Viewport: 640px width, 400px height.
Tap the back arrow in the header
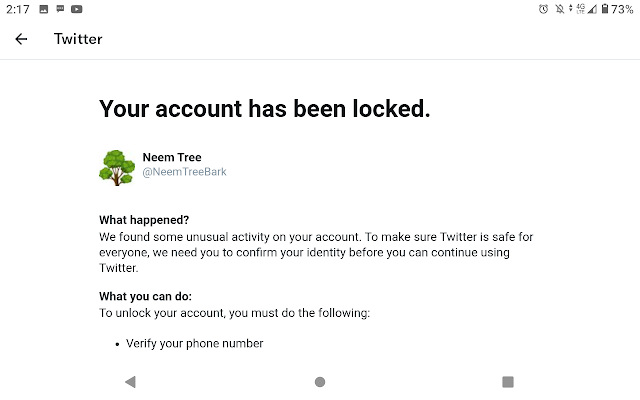pyautogui.click(x=21, y=39)
